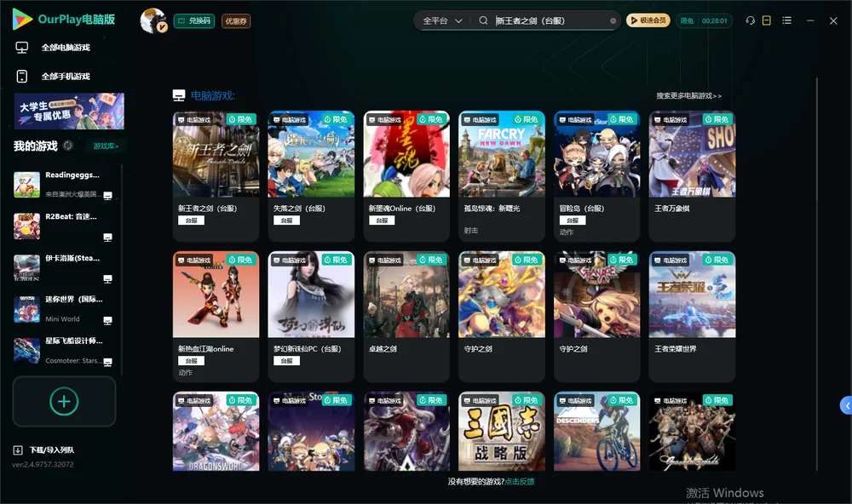The height and width of the screenshot is (504, 852).
Task: Open the 新王者之剑（台服） game card
Action: coord(216,176)
